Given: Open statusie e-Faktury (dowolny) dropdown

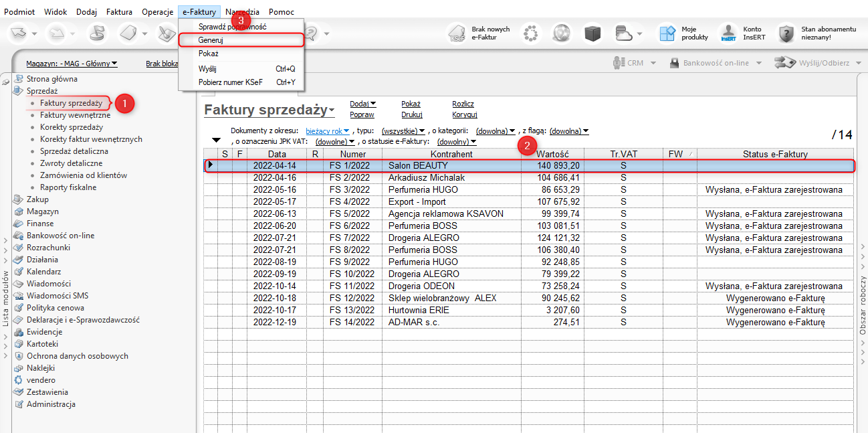Looking at the screenshot, I should pos(457,142).
